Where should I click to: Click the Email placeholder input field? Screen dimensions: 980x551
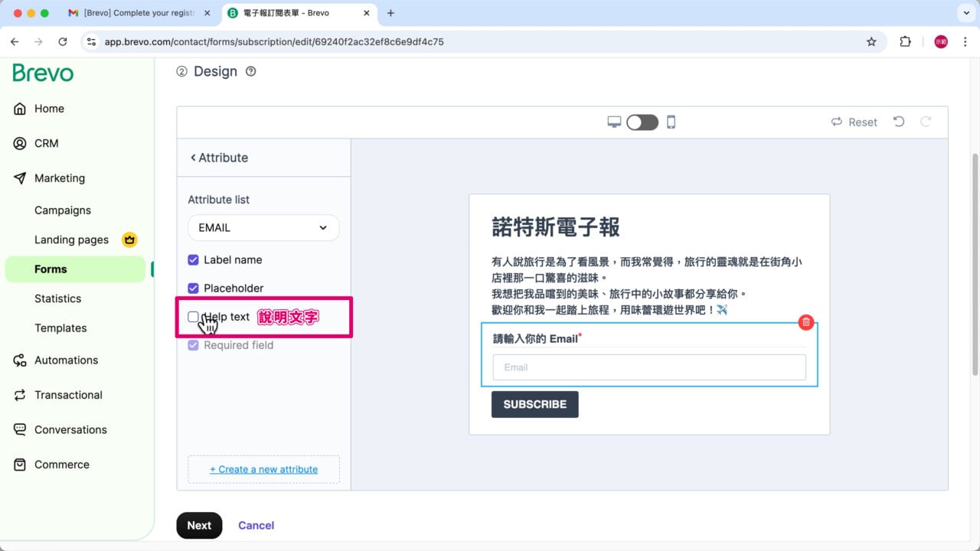click(x=648, y=367)
